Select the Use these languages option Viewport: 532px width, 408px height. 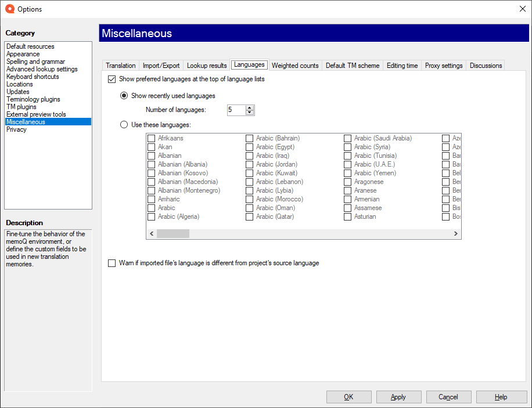[124, 124]
